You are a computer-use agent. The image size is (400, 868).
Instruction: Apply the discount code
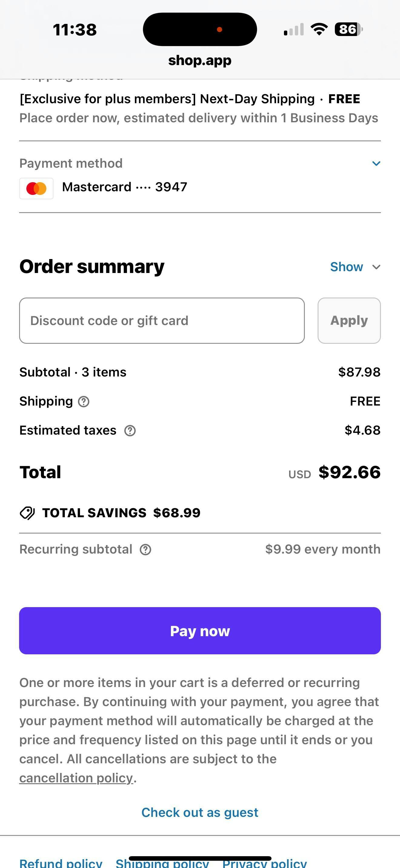pos(349,321)
